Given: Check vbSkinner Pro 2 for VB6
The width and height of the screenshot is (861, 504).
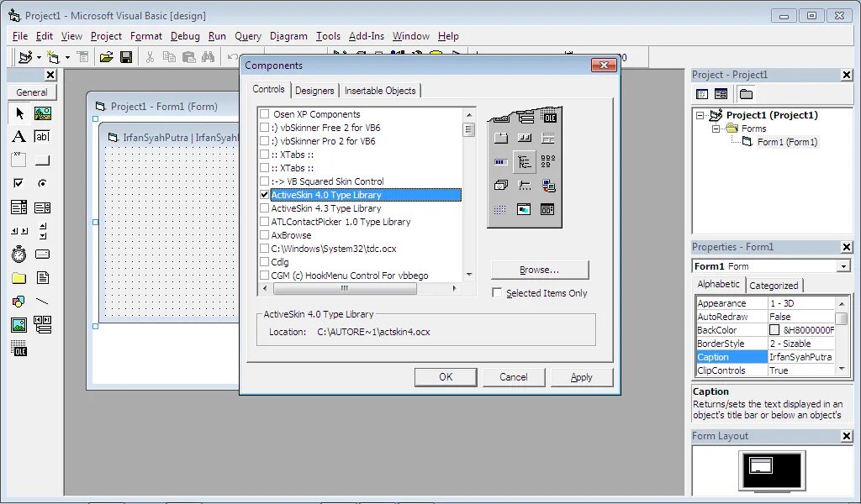Looking at the screenshot, I should point(265,141).
